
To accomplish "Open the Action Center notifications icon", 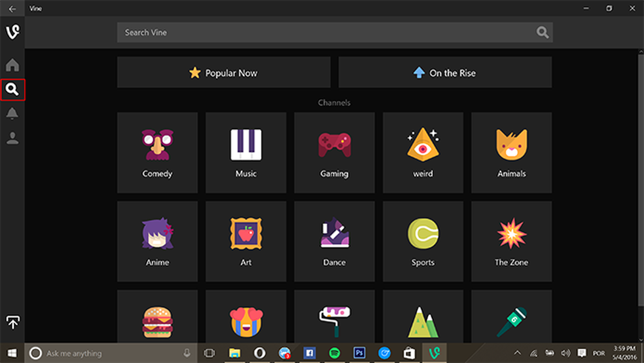I will [x=582, y=353].
